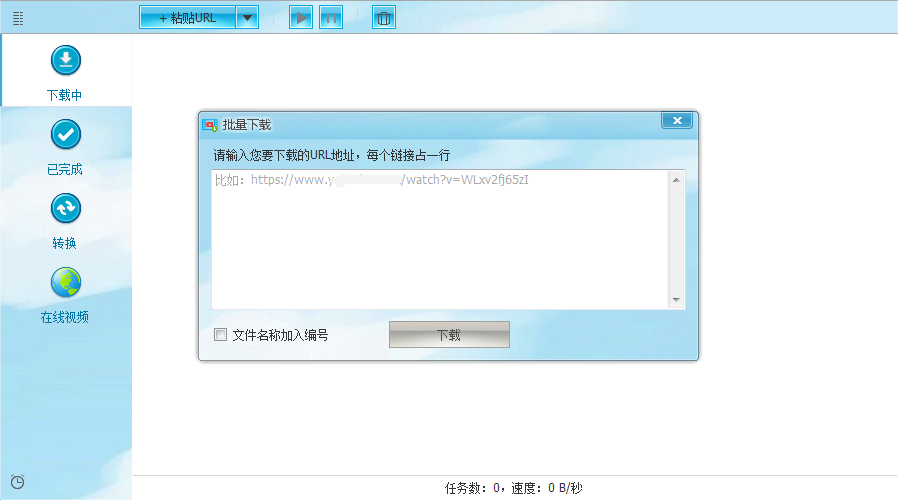The height and width of the screenshot is (500, 898).
Task: Click the 批量下载 dialog title icon
Action: tap(210, 125)
